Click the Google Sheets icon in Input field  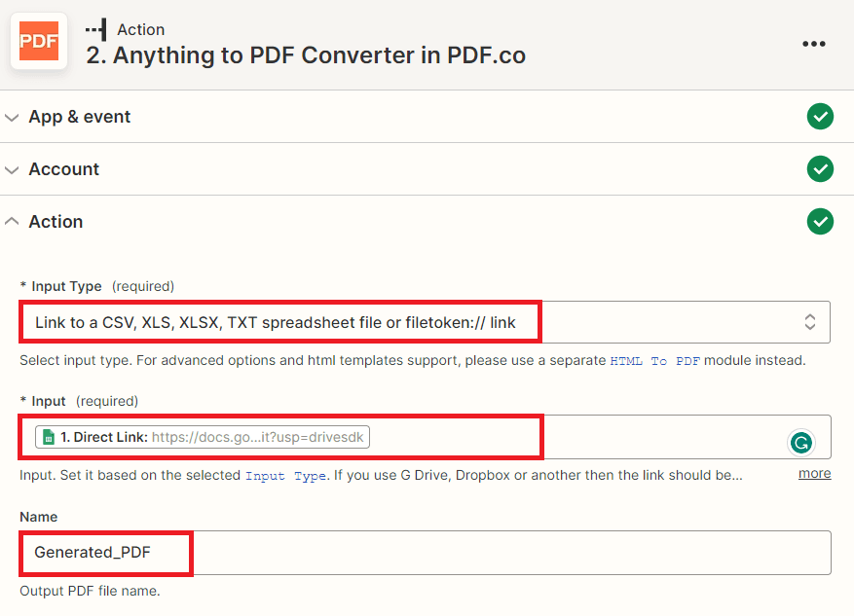tap(50, 437)
